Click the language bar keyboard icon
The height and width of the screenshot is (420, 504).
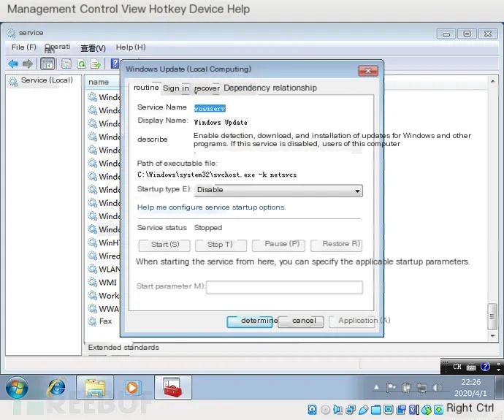click(471, 367)
